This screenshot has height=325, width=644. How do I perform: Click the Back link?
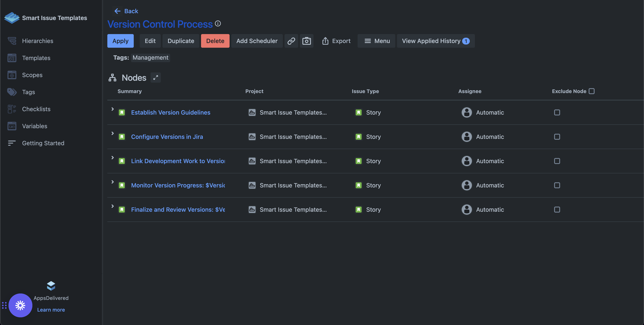tap(126, 11)
